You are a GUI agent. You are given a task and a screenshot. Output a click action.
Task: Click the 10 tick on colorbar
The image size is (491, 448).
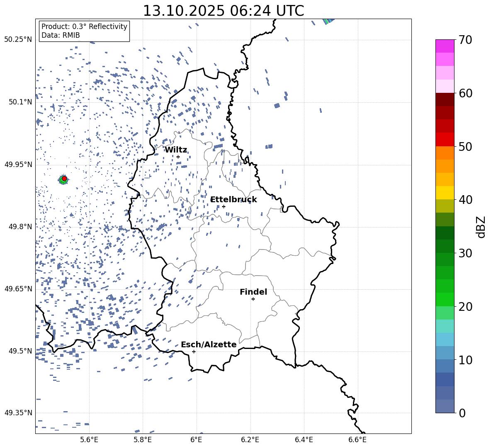[x=465, y=359]
